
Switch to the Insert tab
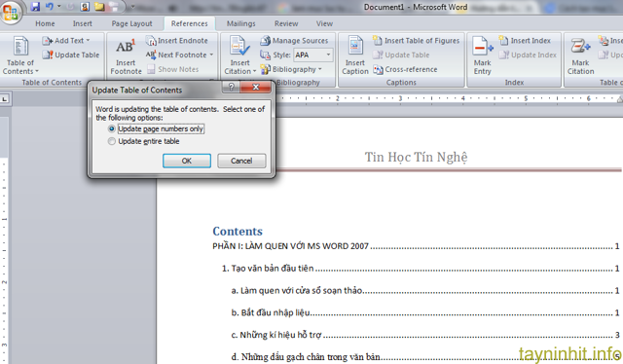[82, 23]
